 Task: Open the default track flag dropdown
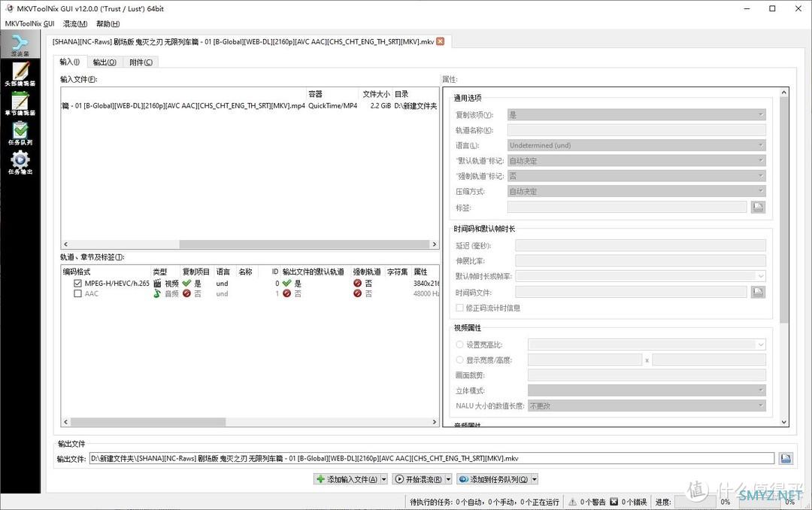point(637,161)
